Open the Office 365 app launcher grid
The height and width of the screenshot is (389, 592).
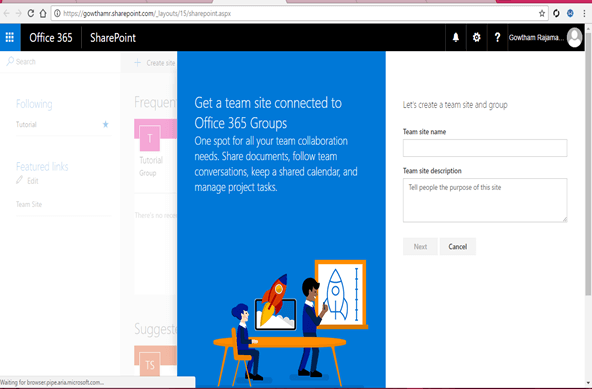[x=10, y=37]
